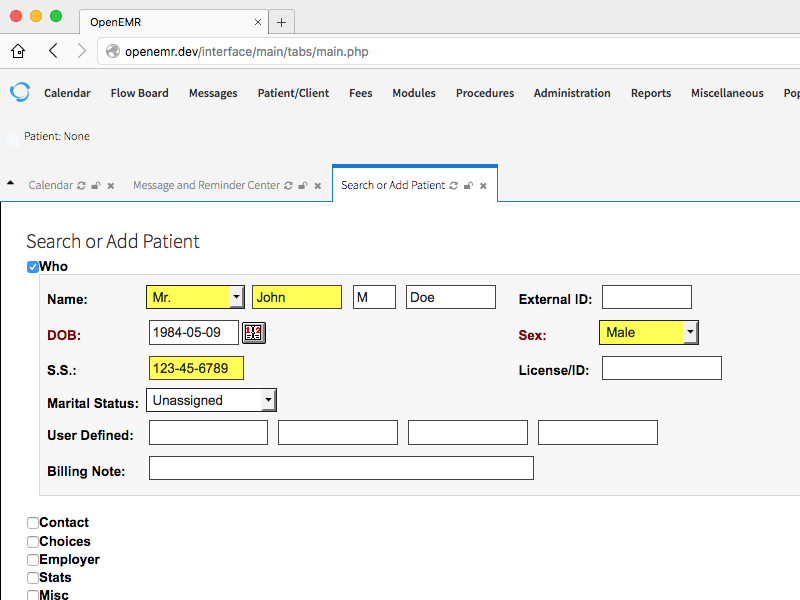Image resolution: width=800 pixels, height=600 pixels.
Task: Click into the External ID field
Action: [x=646, y=297]
